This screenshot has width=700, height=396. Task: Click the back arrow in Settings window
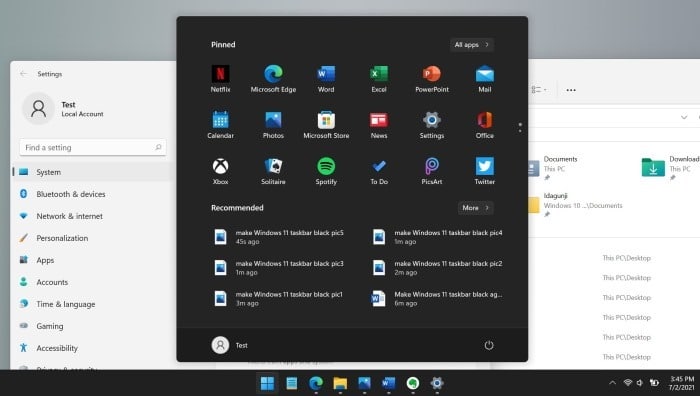point(24,74)
